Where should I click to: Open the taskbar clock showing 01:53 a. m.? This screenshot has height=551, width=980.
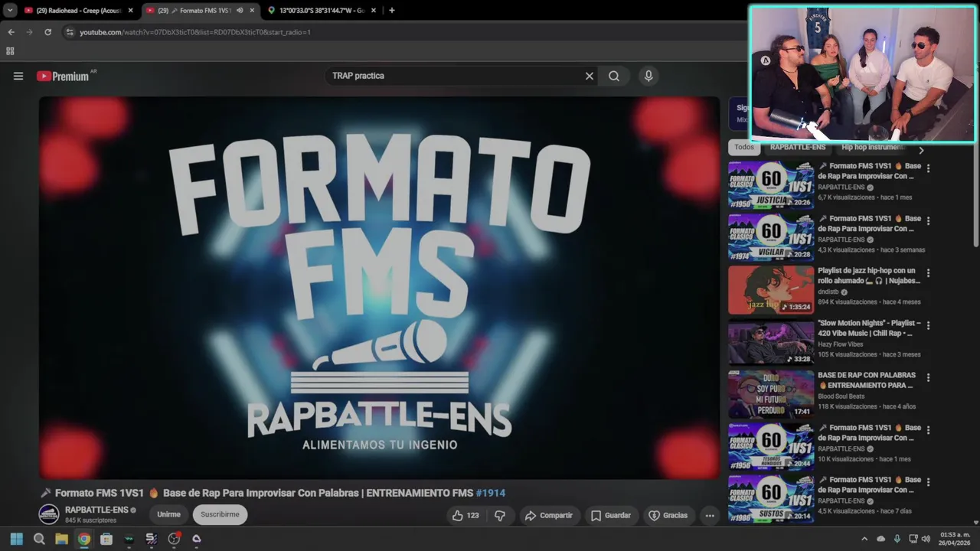point(955,539)
